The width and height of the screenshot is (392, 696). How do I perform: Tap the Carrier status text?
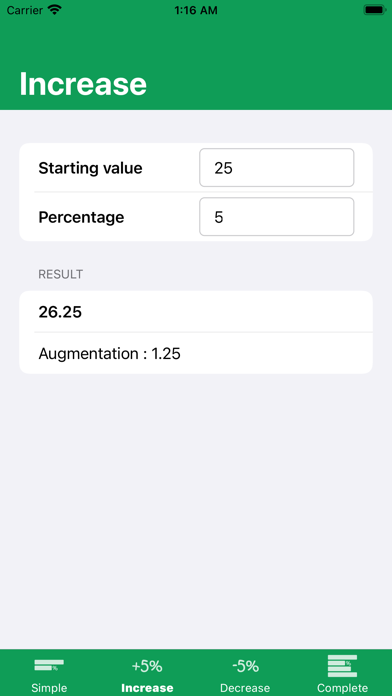(x=25, y=10)
